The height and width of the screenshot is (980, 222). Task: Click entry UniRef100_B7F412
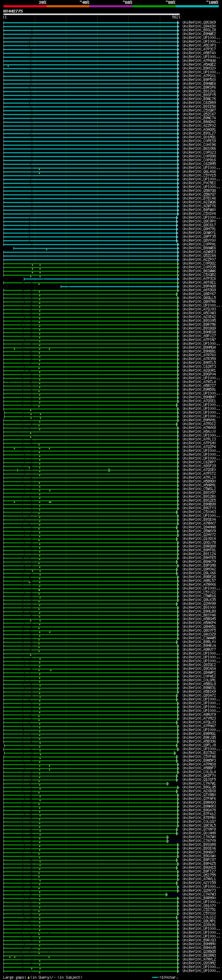[199, 814]
